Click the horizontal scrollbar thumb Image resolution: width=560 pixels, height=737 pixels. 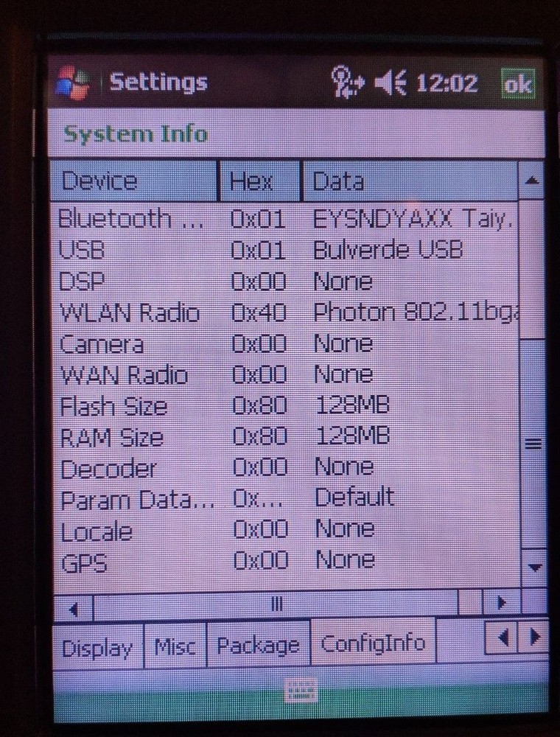point(276,605)
